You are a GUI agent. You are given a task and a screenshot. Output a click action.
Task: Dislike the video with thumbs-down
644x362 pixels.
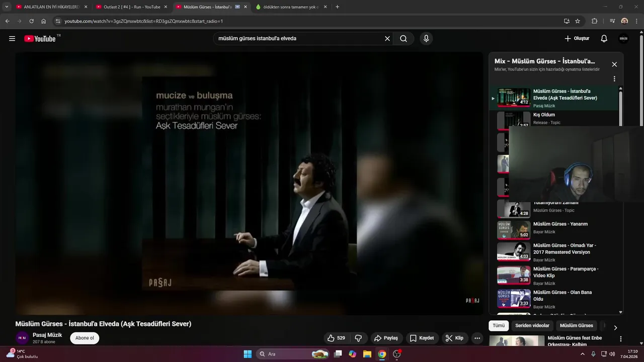[x=359, y=338]
